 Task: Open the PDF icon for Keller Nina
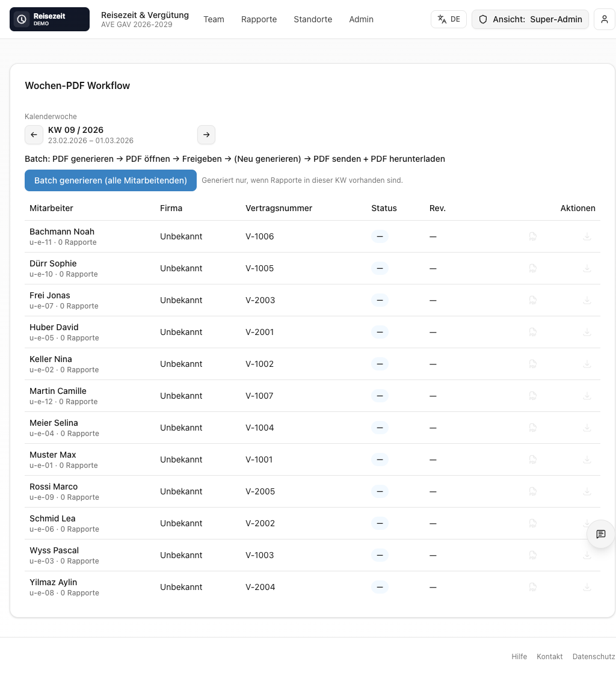532,364
